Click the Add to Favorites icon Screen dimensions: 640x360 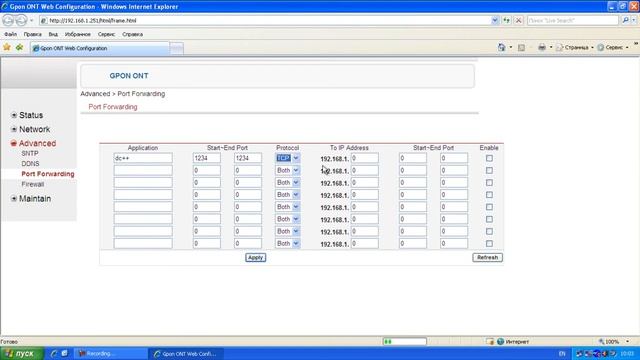pyautogui.click(x=20, y=47)
